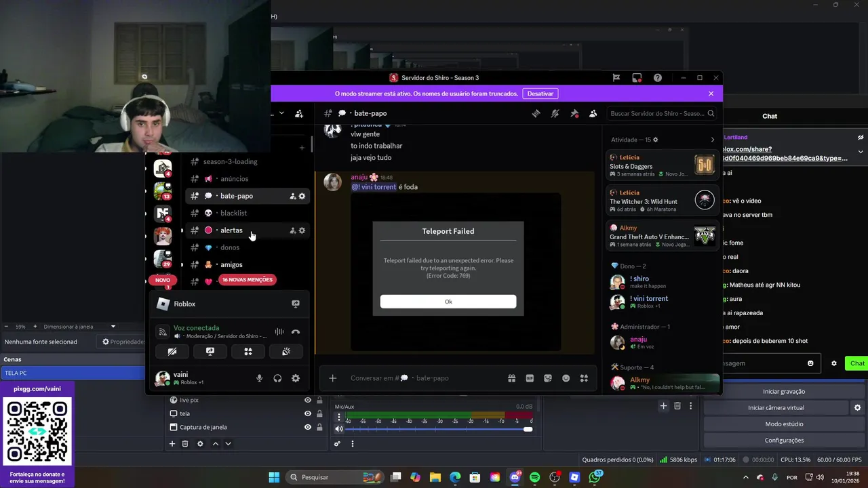Click Desativar streamer mode button
Screen dimensions: 868x488
pyautogui.click(x=540, y=94)
